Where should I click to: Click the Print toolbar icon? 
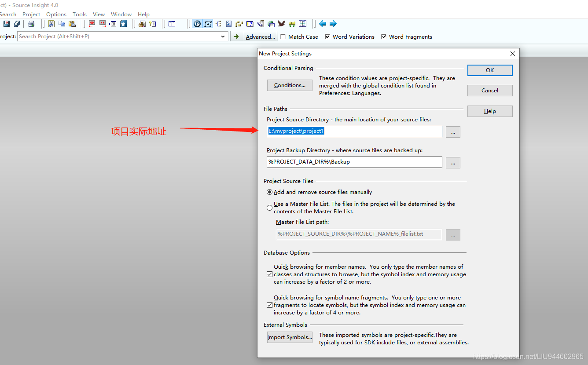[x=31, y=24]
